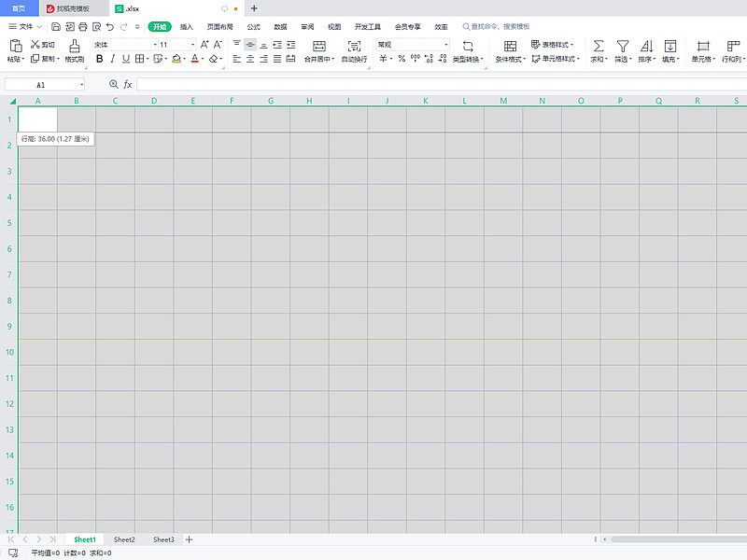747x560 pixels.
Task: Switch to the 公式 (Formulas) tab
Action: tap(253, 27)
